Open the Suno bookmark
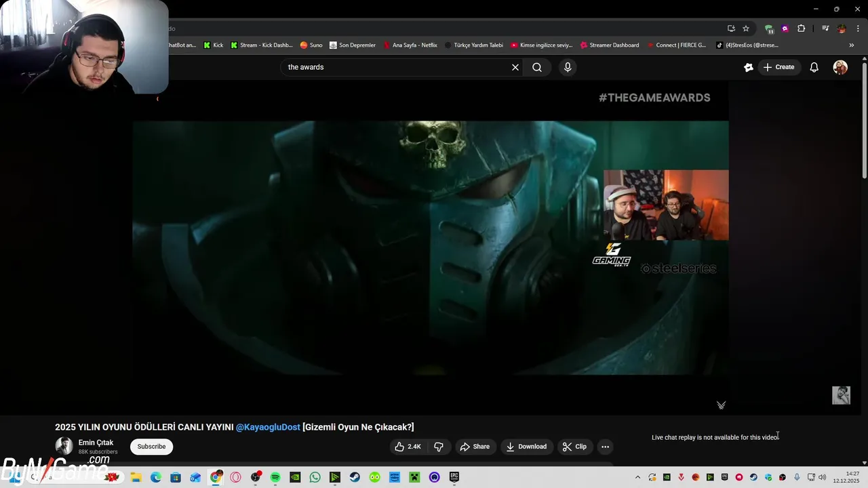 (311, 45)
